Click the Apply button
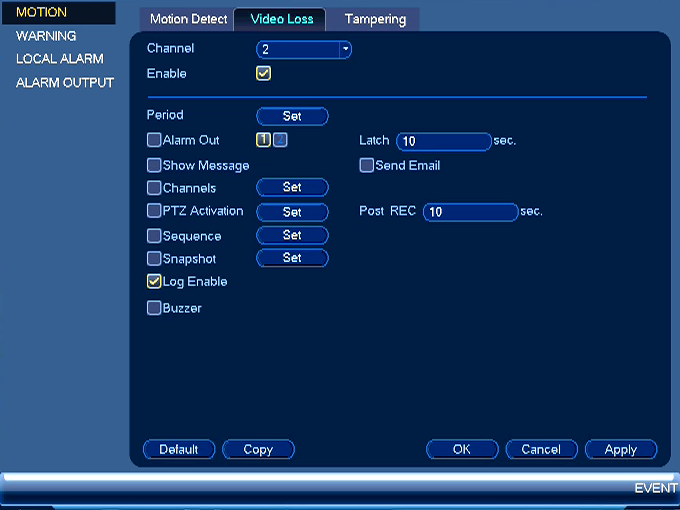680x510 pixels. click(621, 450)
